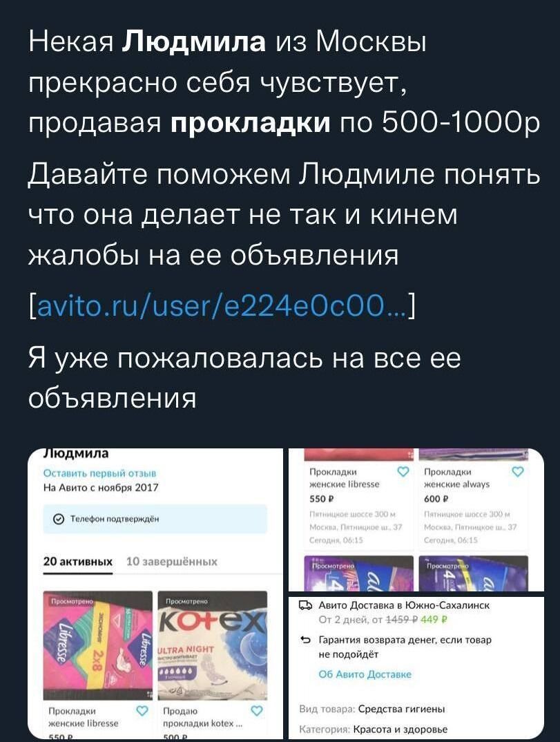Open Прокладки женские always listing title
The height and width of the screenshot is (742, 560).
[x=457, y=478]
